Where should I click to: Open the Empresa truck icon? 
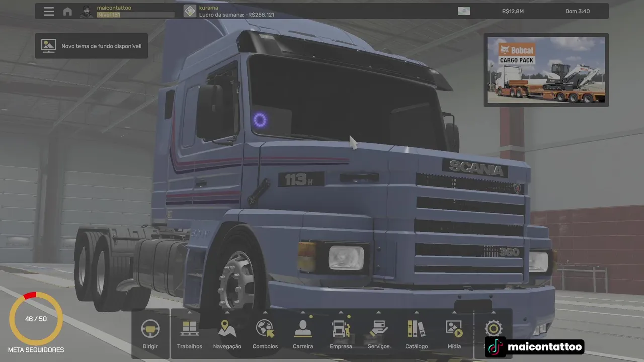[341, 329]
